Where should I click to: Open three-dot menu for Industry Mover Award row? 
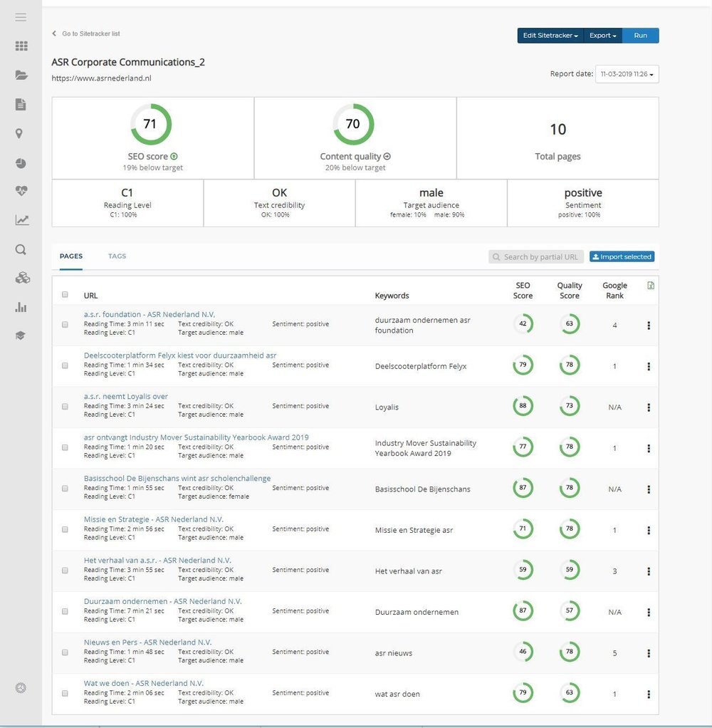649,448
